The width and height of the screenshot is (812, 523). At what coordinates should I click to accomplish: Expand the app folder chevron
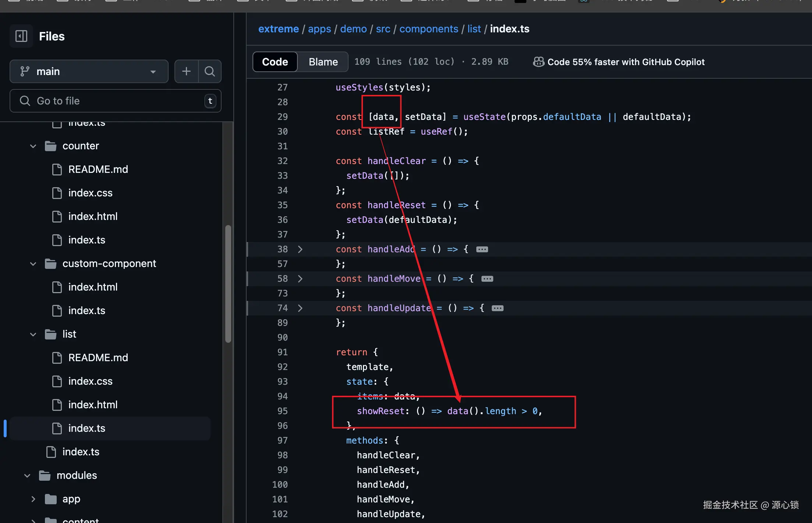coord(33,499)
